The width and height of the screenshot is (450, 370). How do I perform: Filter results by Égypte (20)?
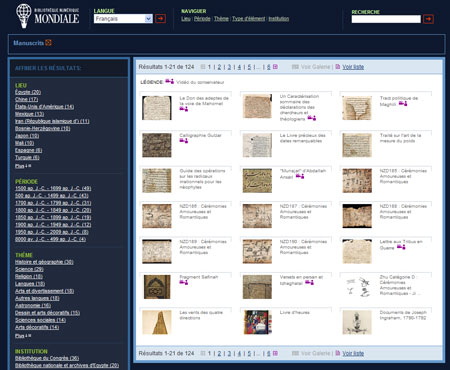tap(28, 92)
